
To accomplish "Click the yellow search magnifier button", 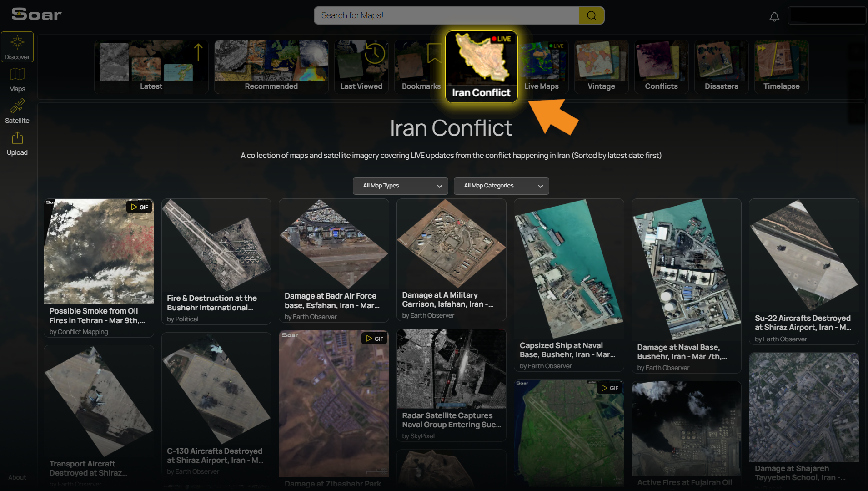I will [x=592, y=15].
